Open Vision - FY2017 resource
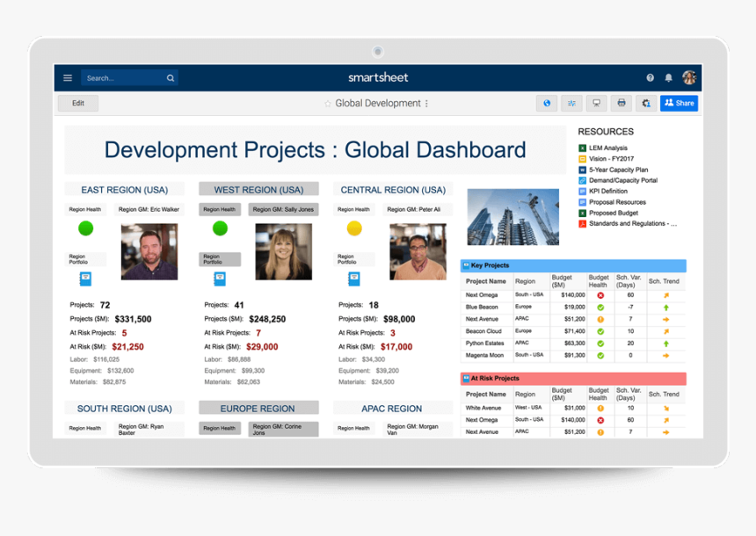This screenshot has width=756, height=536. coord(611,158)
